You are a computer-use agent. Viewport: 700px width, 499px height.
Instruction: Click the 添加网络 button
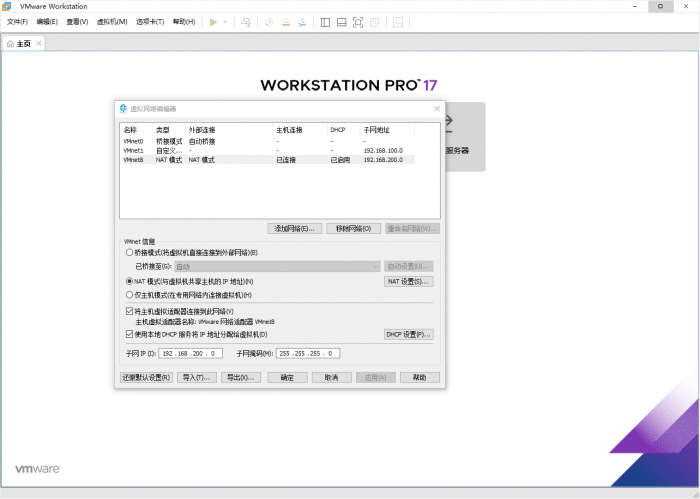tap(294, 229)
